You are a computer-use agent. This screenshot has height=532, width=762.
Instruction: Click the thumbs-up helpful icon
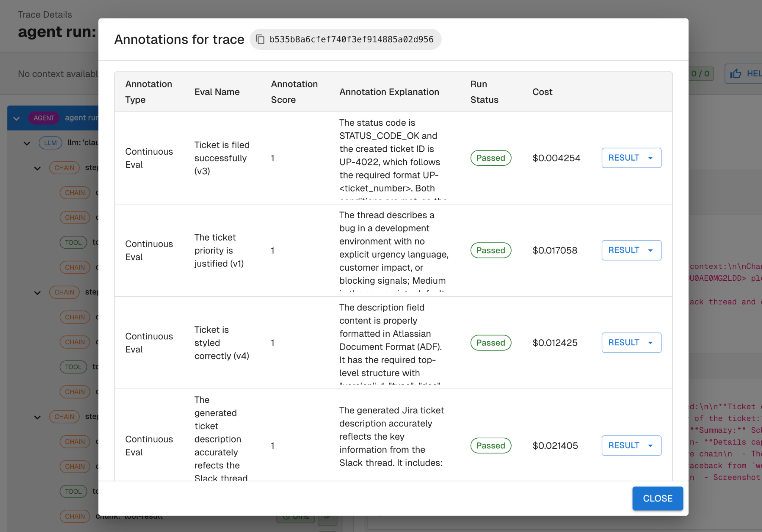click(736, 74)
